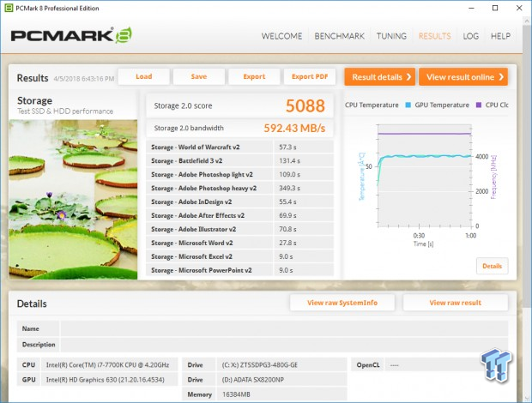Click View raw SystemInfo
The height and width of the screenshot is (403, 532).
pyautogui.click(x=342, y=303)
